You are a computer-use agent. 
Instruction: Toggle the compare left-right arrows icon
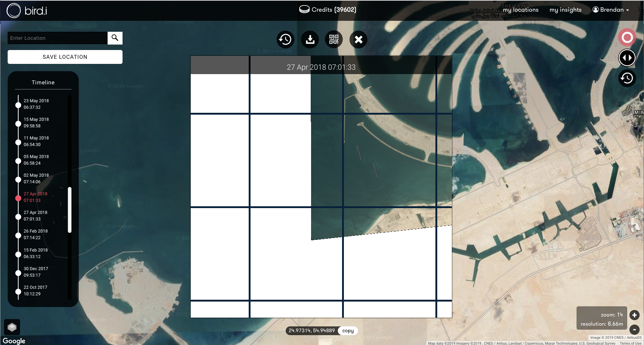pyautogui.click(x=627, y=58)
